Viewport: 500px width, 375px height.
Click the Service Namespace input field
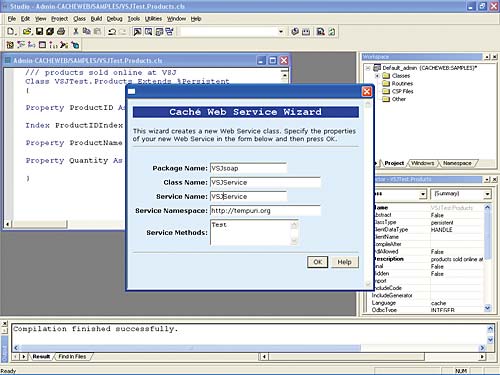[265, 211]
